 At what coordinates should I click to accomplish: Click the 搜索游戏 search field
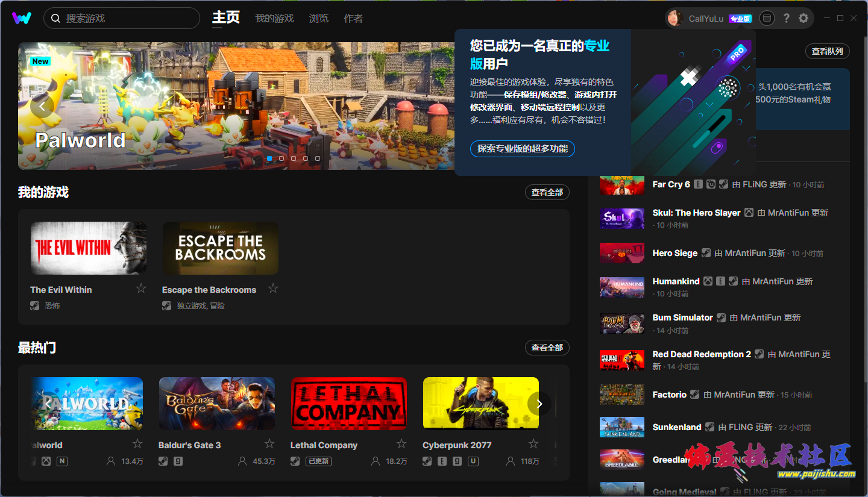(x=122, y=18)
